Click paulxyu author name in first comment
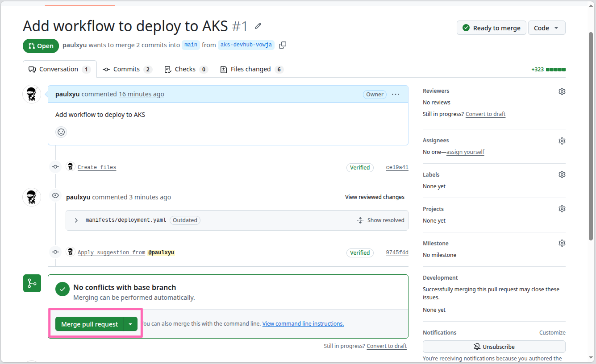The width and height of the screenshot is (596, 364). coord(67,94)
